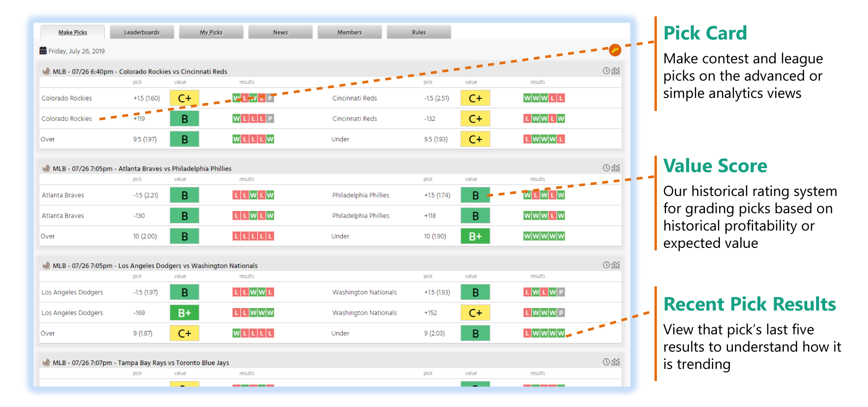Choose the C+ grade for Cincinnati Reds -132
Image resolution: width=868 pixels, height=407 pixels.
pyautogui.click(x=475, y=119)
